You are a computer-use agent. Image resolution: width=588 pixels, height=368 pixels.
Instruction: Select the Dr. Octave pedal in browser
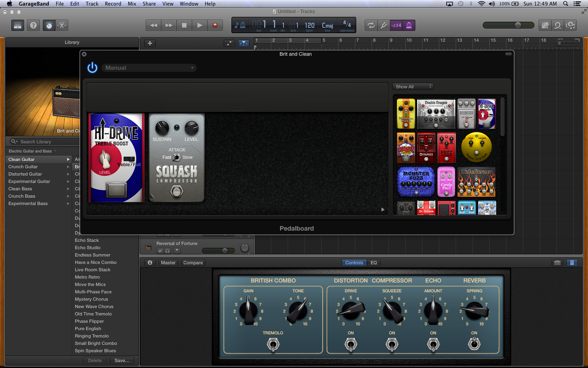click(426, 208)
